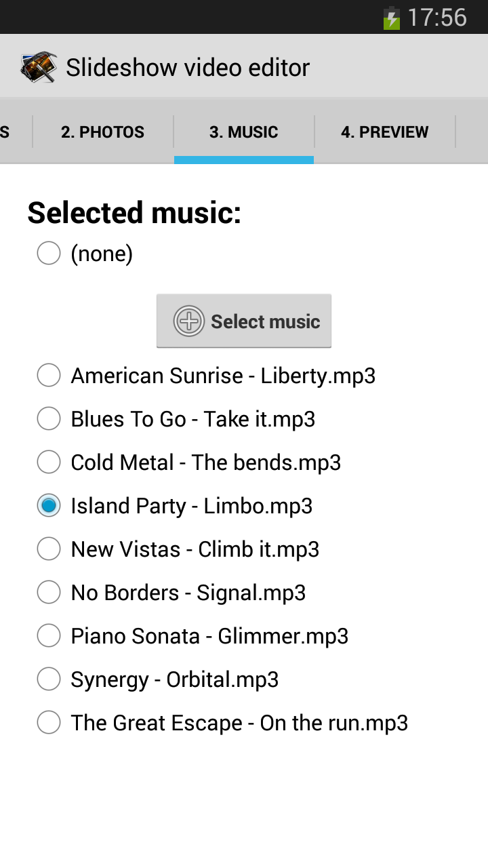Open the 4. PREVIEW tab
Image resolution: width=488 pixels, height=868 pixels.
point(385,132)
